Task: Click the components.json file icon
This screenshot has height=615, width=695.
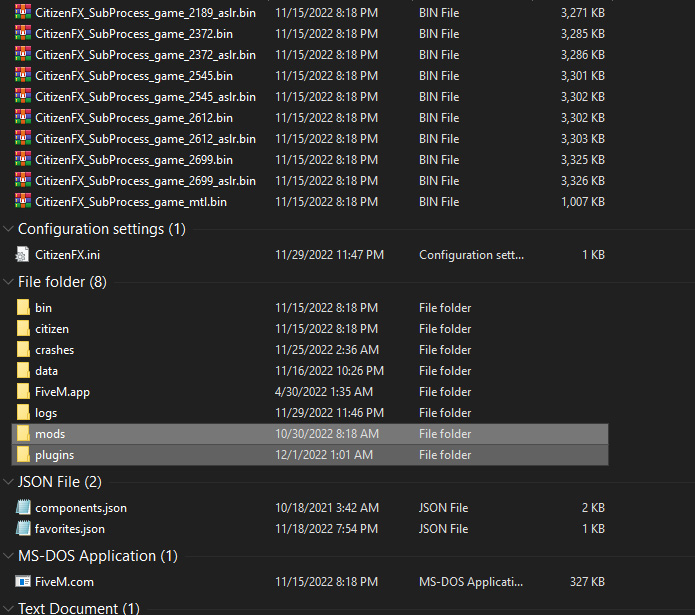Action: [x=23, y=508]
